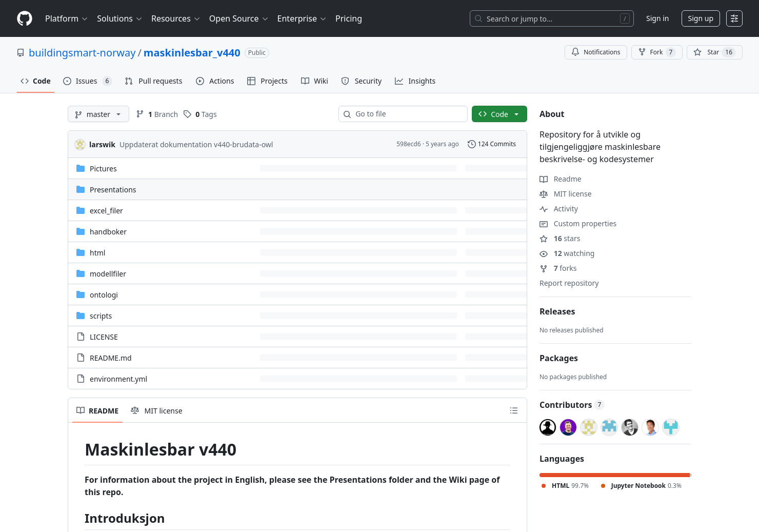This screenshot has height=532, width=759.
Task: Expand the Platform navigation menu
Action: coord(66,18)
